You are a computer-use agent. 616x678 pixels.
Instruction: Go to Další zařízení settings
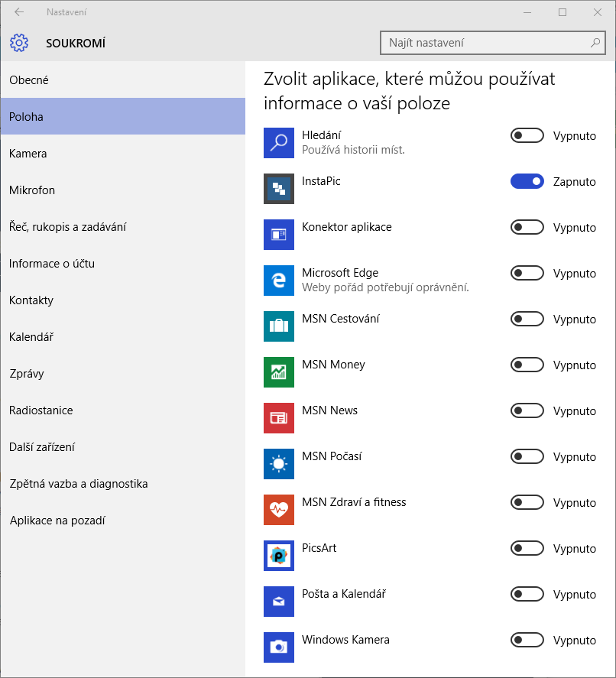[123, 446]
